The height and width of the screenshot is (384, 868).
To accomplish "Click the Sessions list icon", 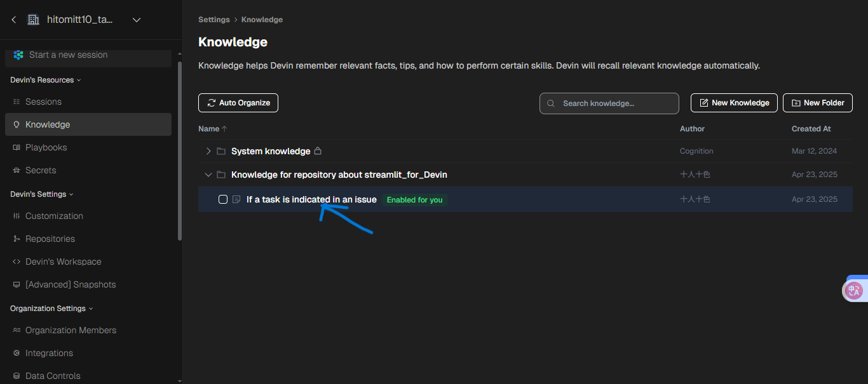I will point(17,102).
